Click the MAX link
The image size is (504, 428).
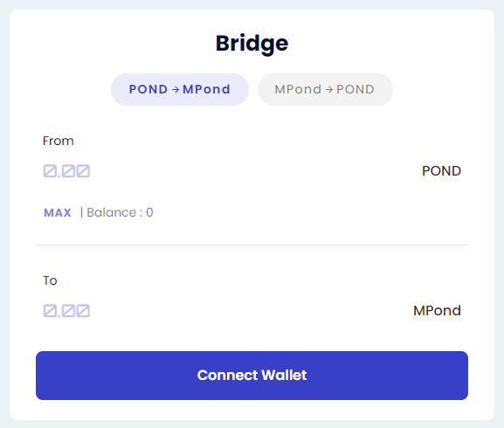(x=58, y=213)
